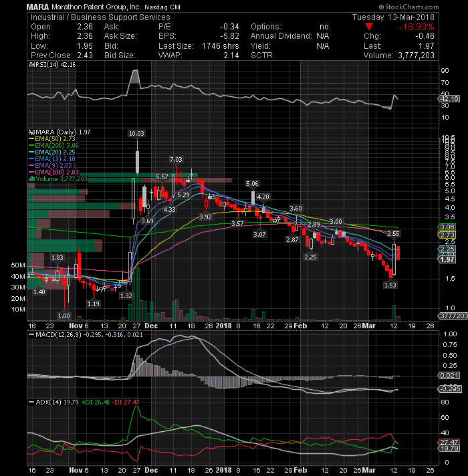Click the 50M volume scale label

tap(18, 265)
